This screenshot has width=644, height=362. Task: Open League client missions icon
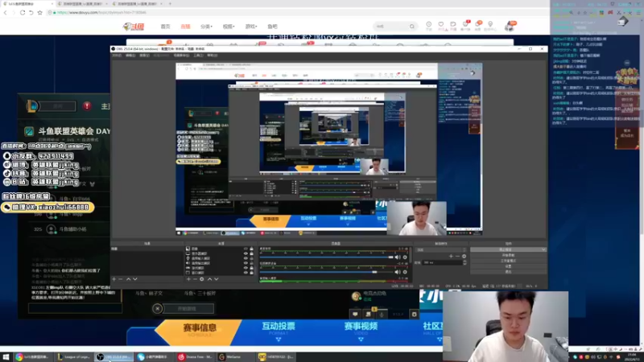(x=369, y=314)
